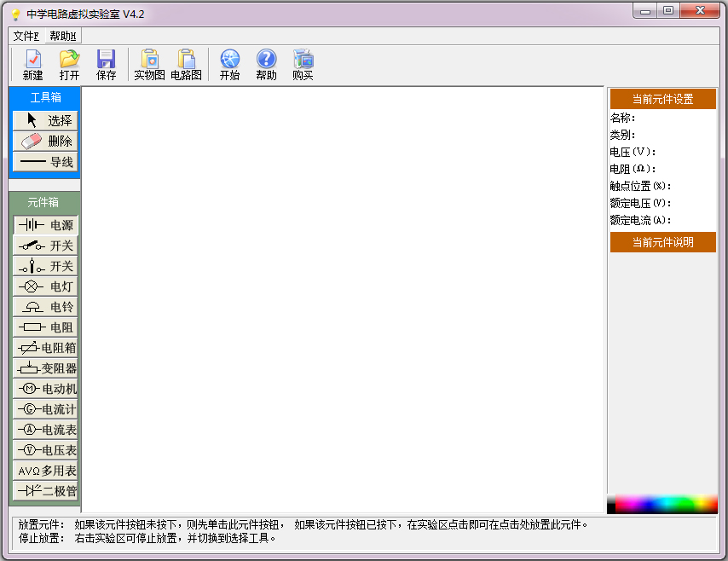This screenshot has height=561, width=728.
Task: Choose the double-throw 开关 switch component
Action: click(45, 266)
